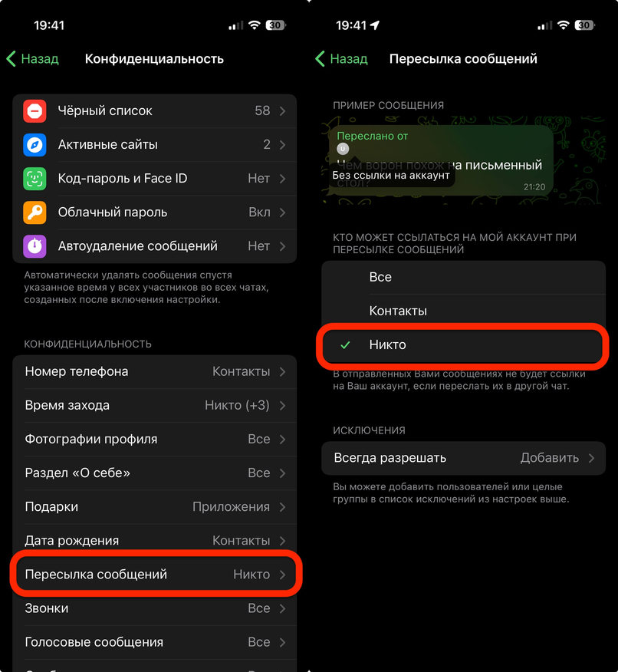The width and height of the screenshot is (618, 672).
Task: Select the Все forwarding option
Action: (x=463, y=277)
